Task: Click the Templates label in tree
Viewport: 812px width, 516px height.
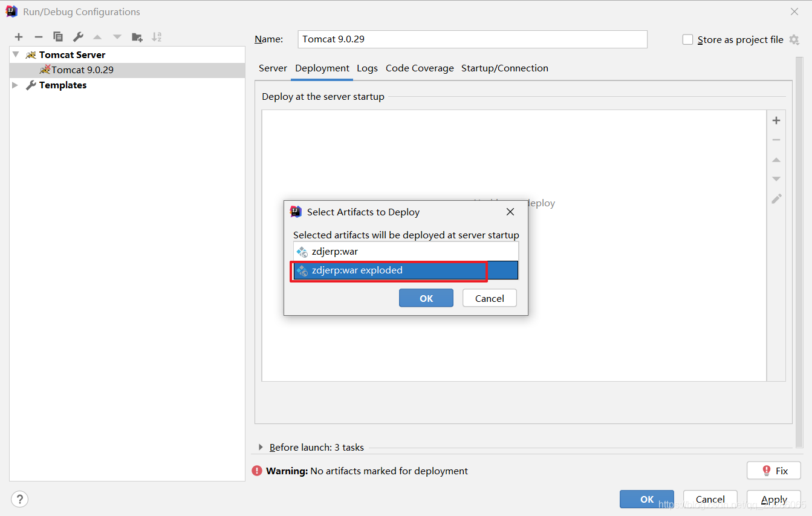Action: click(x=63, y=85)
